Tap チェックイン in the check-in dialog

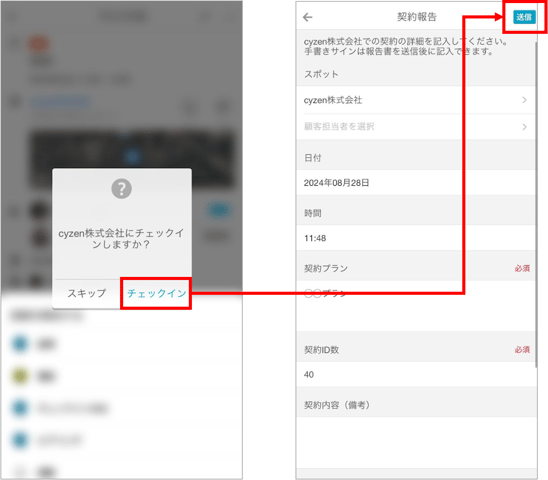click(156, 293)
